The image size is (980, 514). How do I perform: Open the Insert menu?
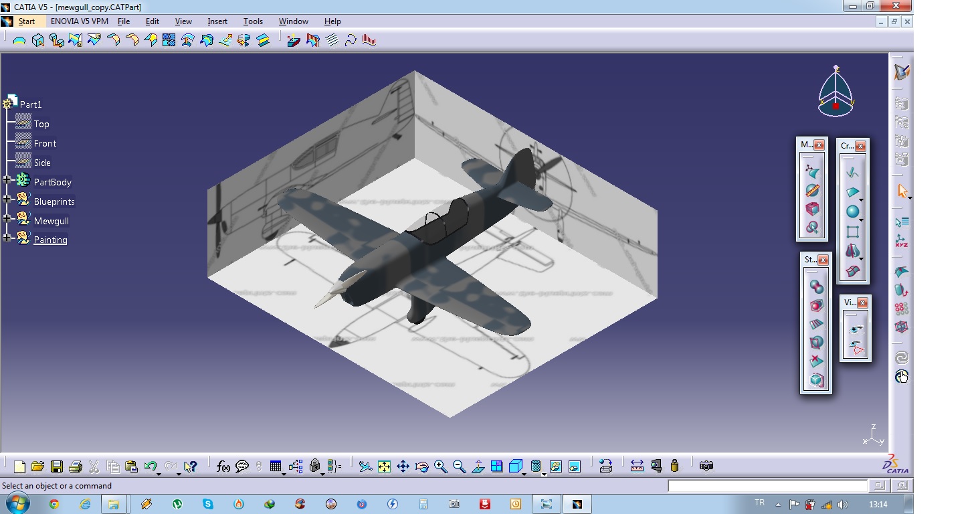point(217,21)
